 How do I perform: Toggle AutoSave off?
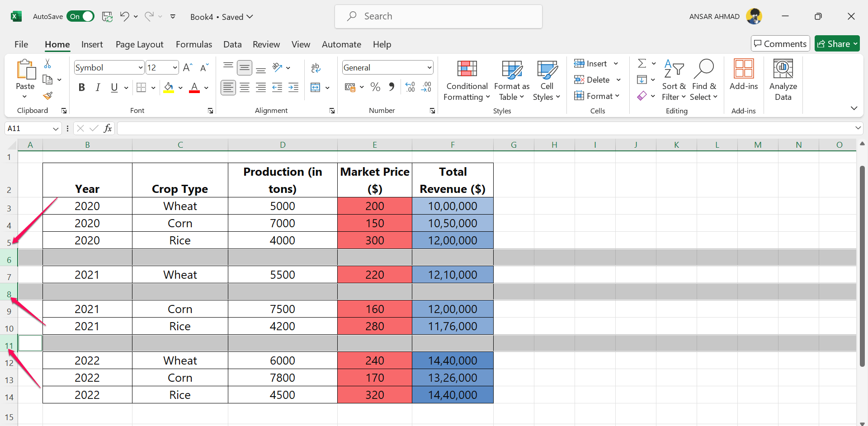[80, 16]
